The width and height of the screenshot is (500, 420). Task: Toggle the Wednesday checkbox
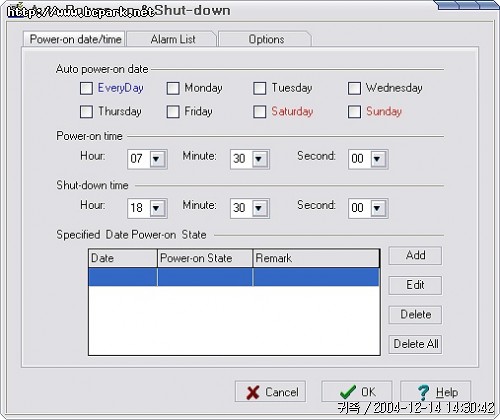coord(354,88)
